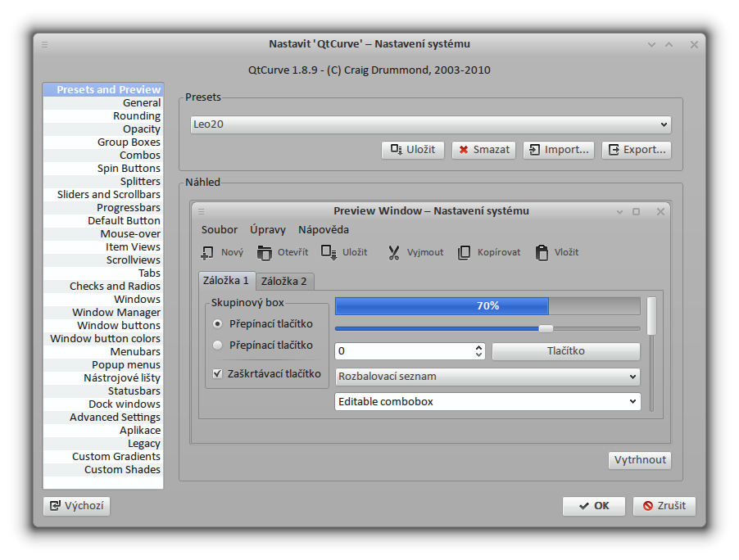
Task: Click the Vytrhnout button
Action: [640, 460]
